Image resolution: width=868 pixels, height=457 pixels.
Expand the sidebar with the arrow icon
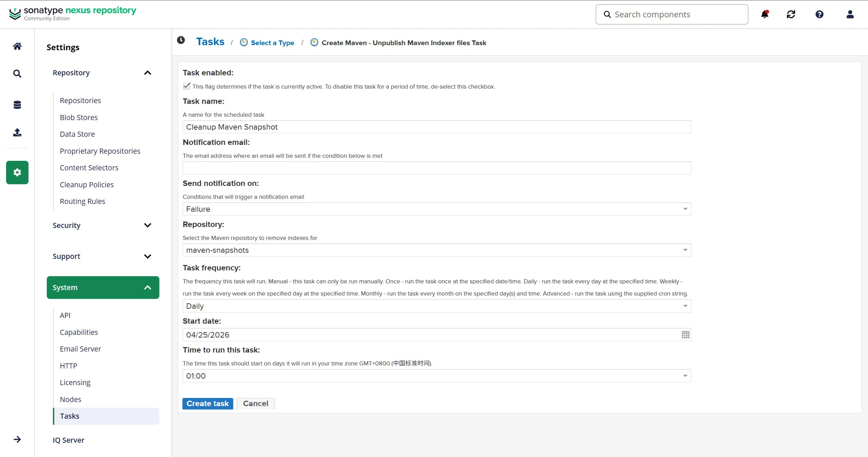tap(17, 439)
